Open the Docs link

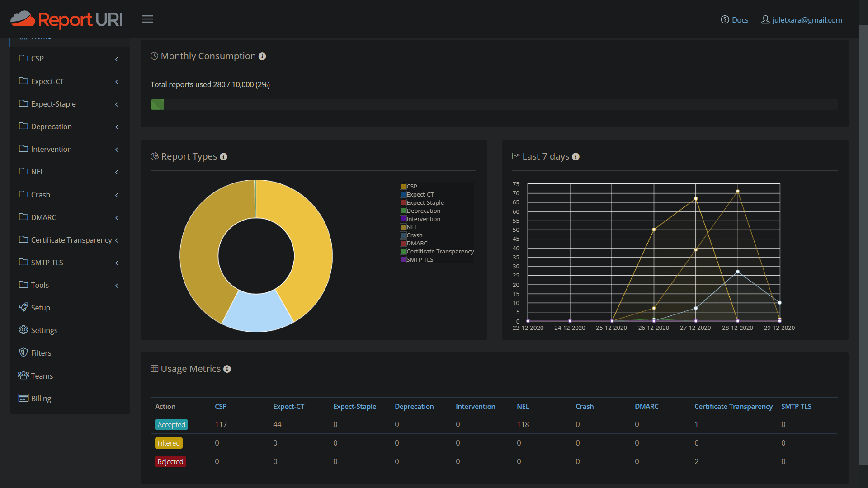tap(734, 19)
